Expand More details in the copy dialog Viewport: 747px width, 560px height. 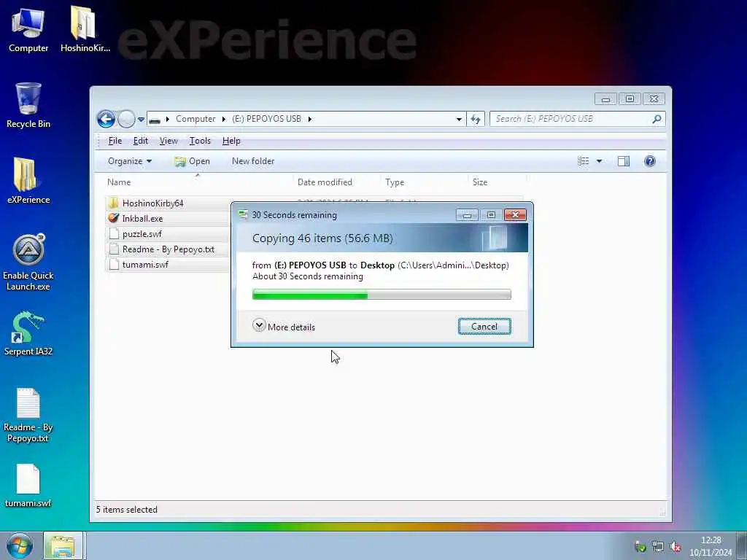tap(284, 327)
